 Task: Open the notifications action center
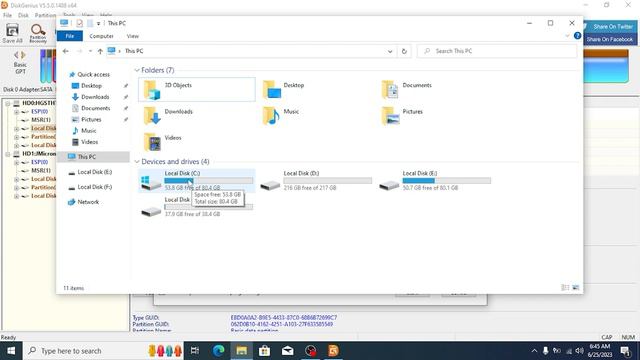(625, 351)
